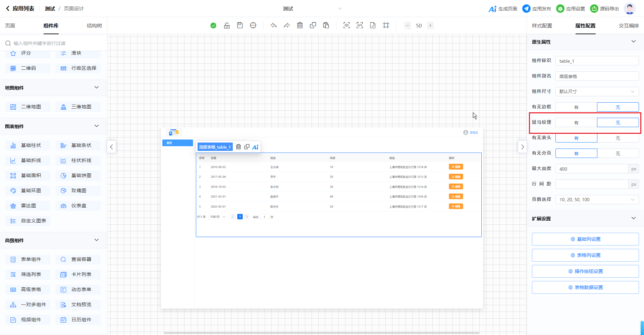Open the 页数选择 dropdown
The image size is (644, 335).
(597, 200)
